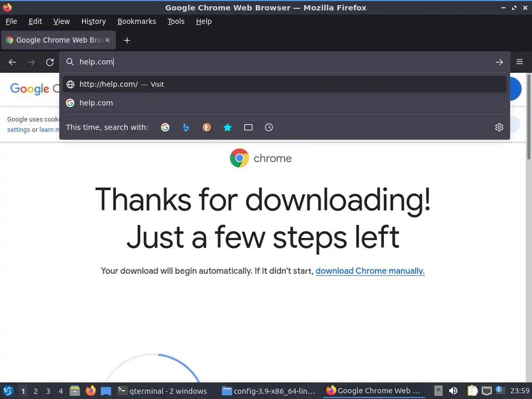The image size is (532, 399).
Task: Visit http://help.com/ suggestion
Action: pyautogui.click(x=284, y=84)
